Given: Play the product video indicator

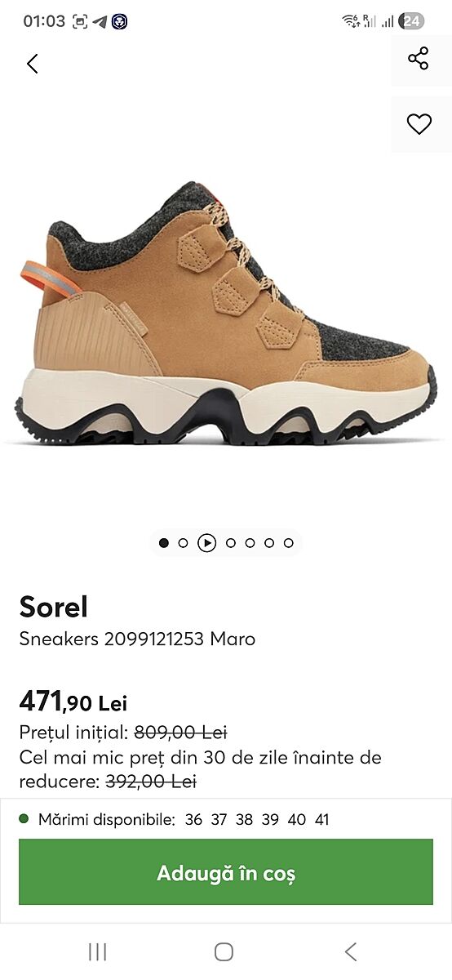Looking at the screenshot, I should point(206,543).
